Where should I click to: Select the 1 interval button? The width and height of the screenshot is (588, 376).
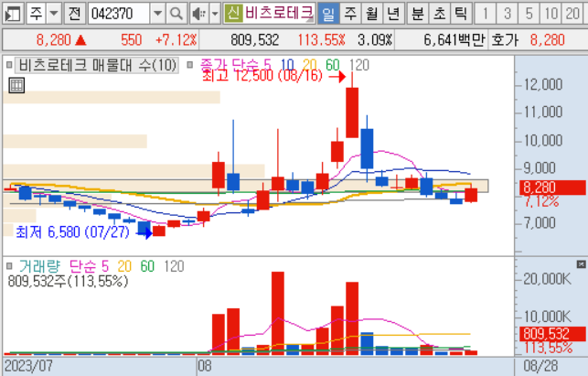tap(486, 14)
